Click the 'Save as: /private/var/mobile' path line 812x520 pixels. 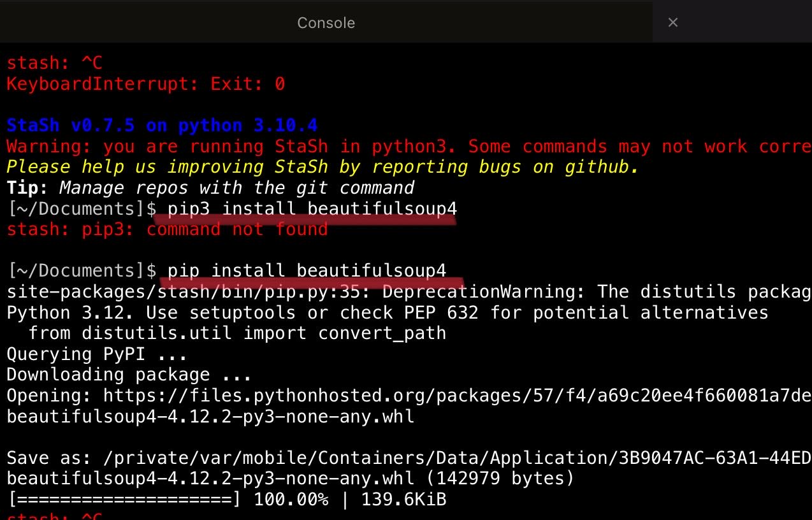(409, 458)
